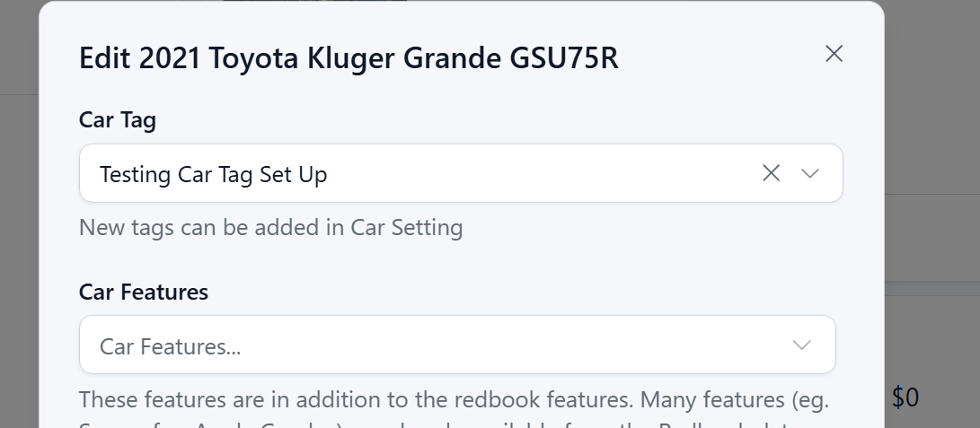Click the backdrop right of the dialog
The width and height of the screenshot is (980, 428).
coord(932,135)
